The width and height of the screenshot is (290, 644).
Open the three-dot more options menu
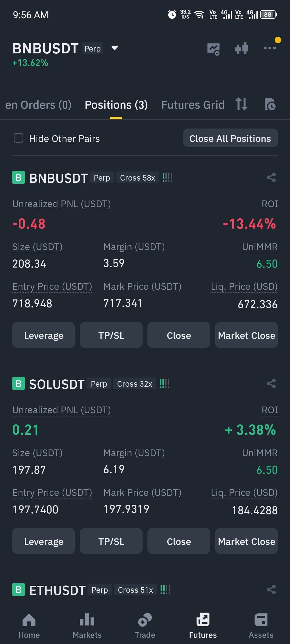pyautogui.click(x=270, y=48)
